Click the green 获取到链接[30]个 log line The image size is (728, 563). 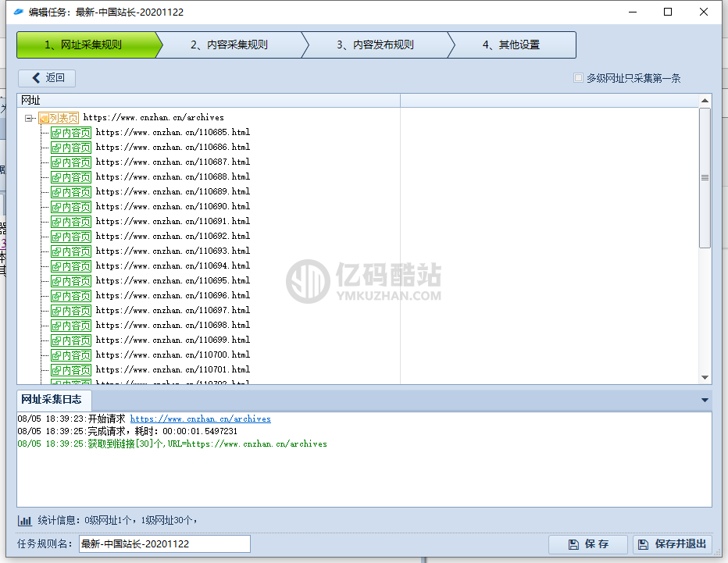[x=173, y=444]
